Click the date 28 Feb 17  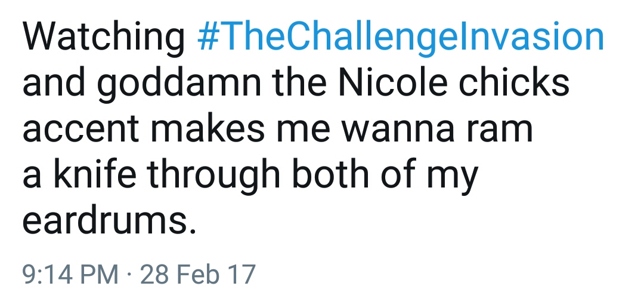[x=197, y=274]
